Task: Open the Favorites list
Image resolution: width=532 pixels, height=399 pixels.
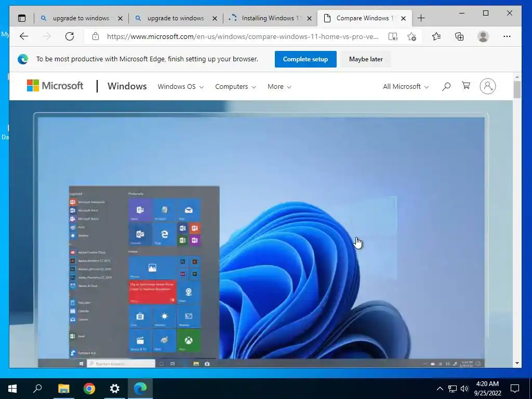Action: (x=436, y=36)
